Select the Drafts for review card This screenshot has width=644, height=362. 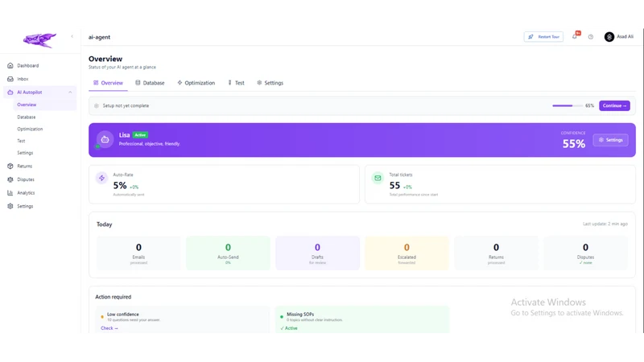click(317, 253)
